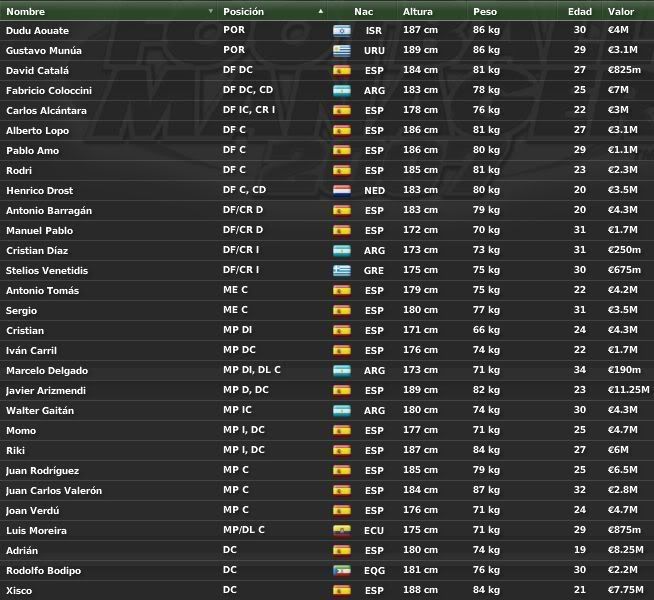Select player Alberto Lopo
Screen dimensions: 654x600
38,131
